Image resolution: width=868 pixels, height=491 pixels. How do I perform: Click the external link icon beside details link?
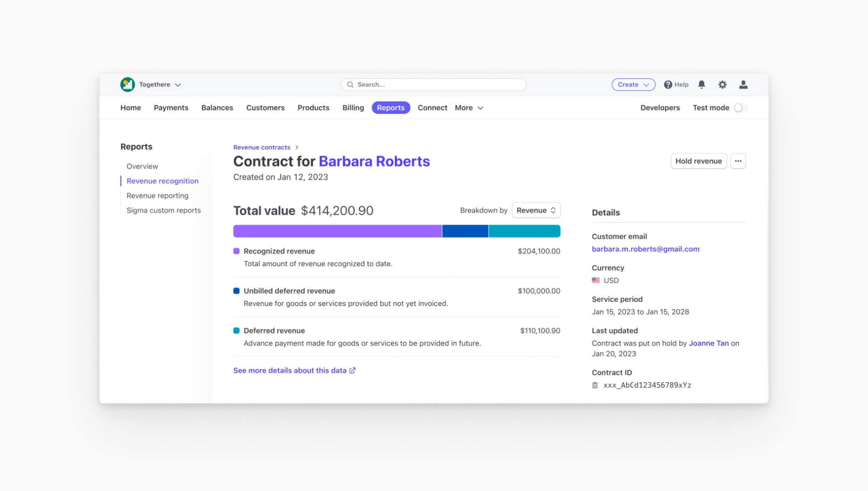352,371
